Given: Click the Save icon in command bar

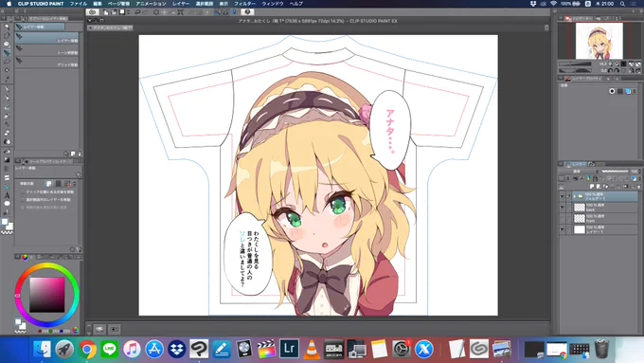Looking at the screenshot, I should 122,12.
